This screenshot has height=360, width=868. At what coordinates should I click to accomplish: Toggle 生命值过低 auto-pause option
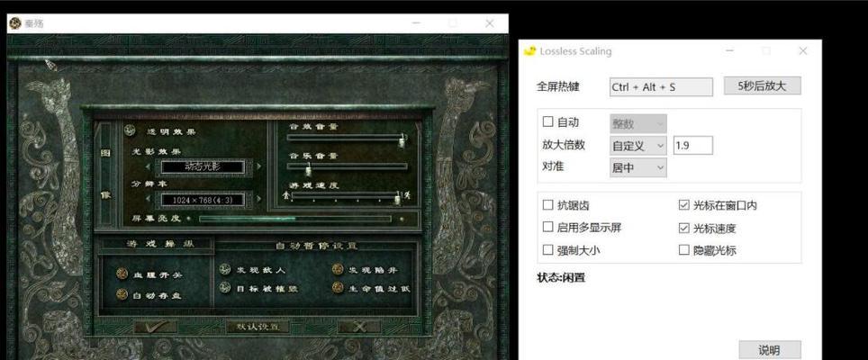(338, 288)
